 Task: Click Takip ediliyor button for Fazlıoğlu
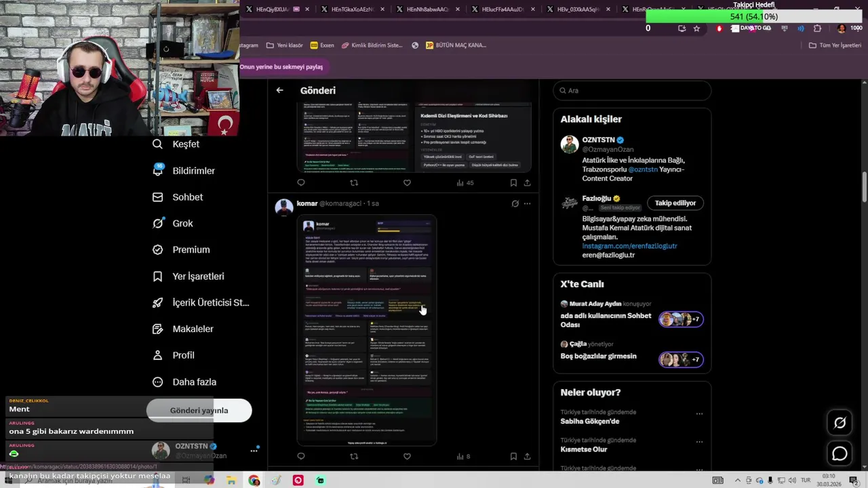[675, 203]
